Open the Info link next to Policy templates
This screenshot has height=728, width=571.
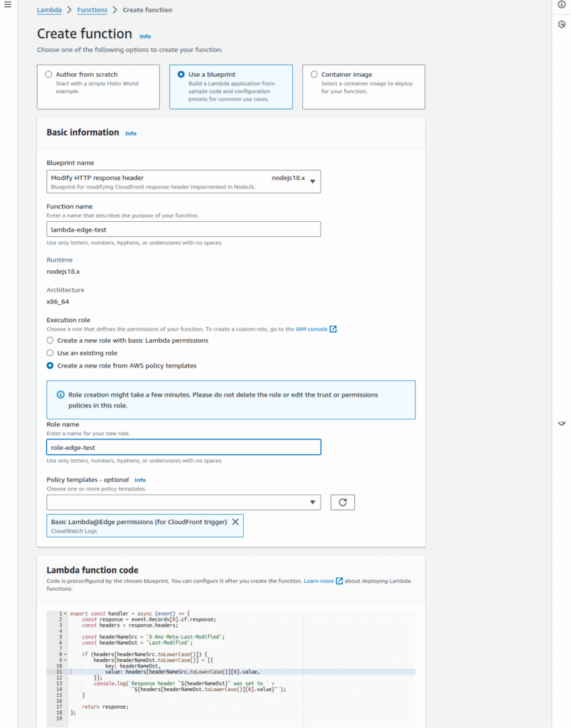140,480
